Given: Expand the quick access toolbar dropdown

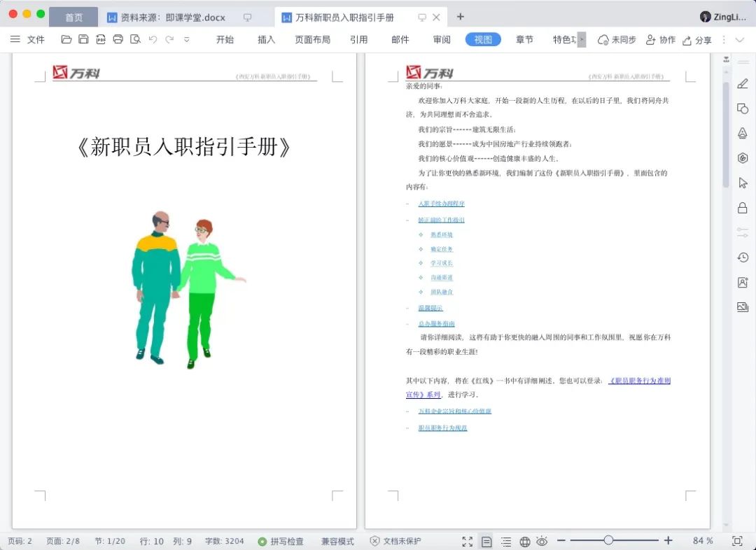Looking at the screenshot, I should click(187, 39).
